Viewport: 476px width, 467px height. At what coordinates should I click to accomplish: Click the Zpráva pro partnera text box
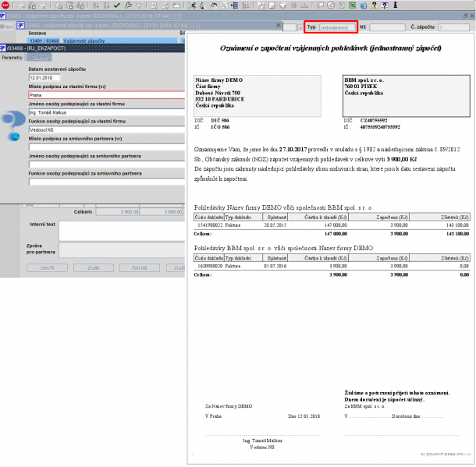(x=122, y=250)
